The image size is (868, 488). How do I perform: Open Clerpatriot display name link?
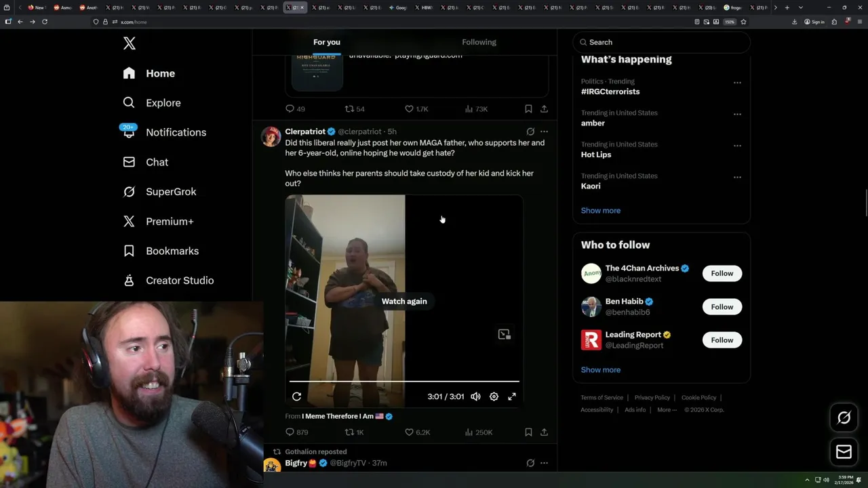(x=305, y=131)
